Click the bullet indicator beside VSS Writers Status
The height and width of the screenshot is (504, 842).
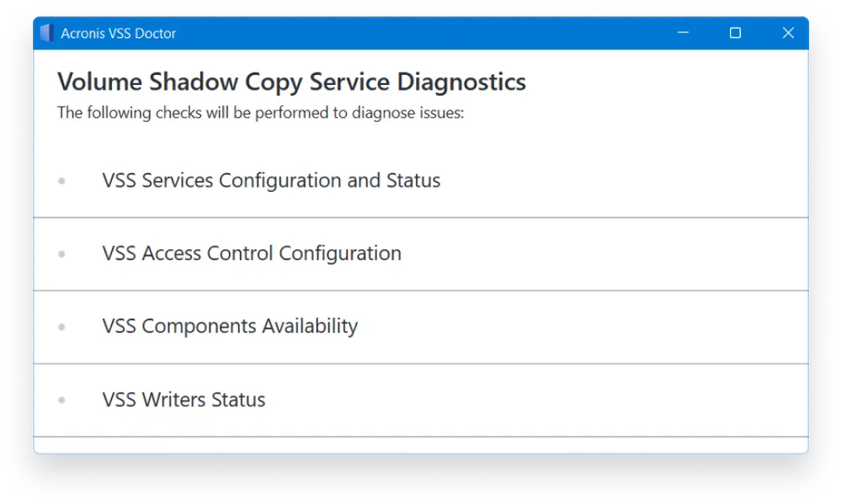point(61,400)
